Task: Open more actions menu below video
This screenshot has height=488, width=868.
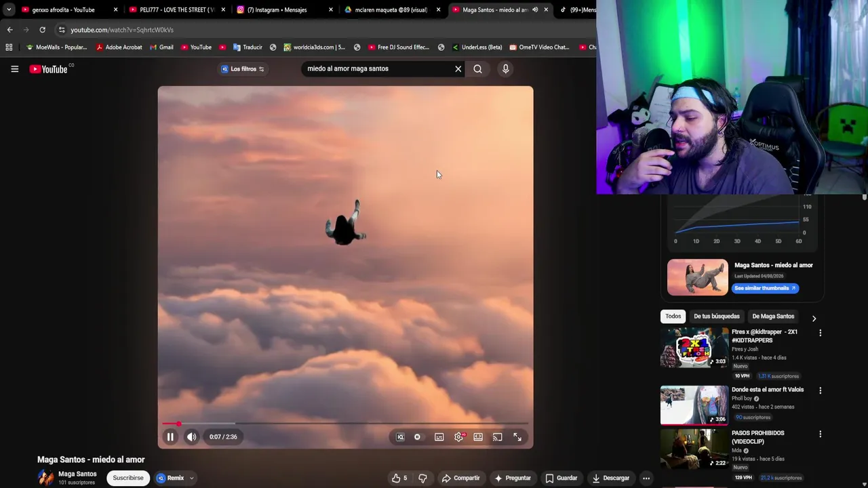Action: (646, 478)
